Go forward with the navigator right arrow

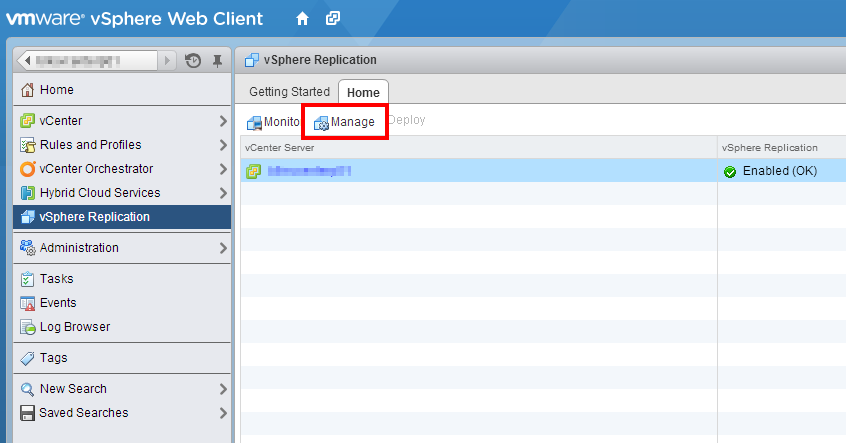coord(167,60)
